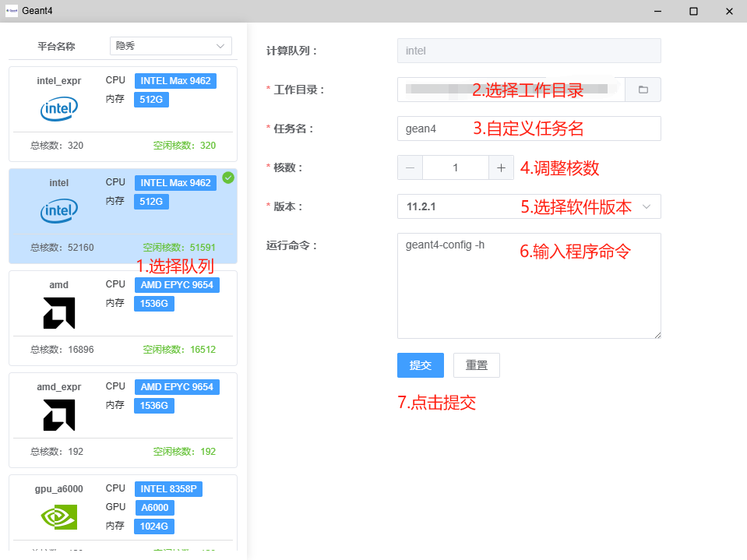The image size is (747, 560).
Task: Click 空闲核数: 320 in intel_expr card
Action: pos(185,146)
